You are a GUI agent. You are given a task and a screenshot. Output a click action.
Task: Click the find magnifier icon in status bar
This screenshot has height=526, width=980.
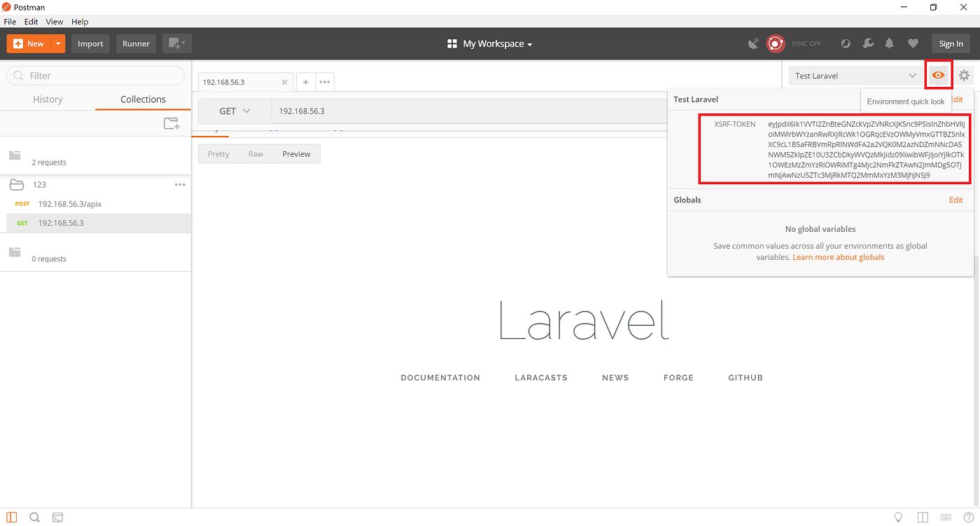tap(34, 518)
